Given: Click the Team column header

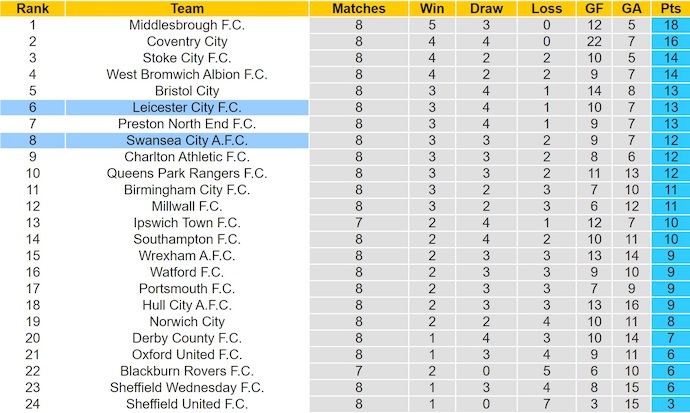Looking at the screenshot, I should tap(187, 8).
